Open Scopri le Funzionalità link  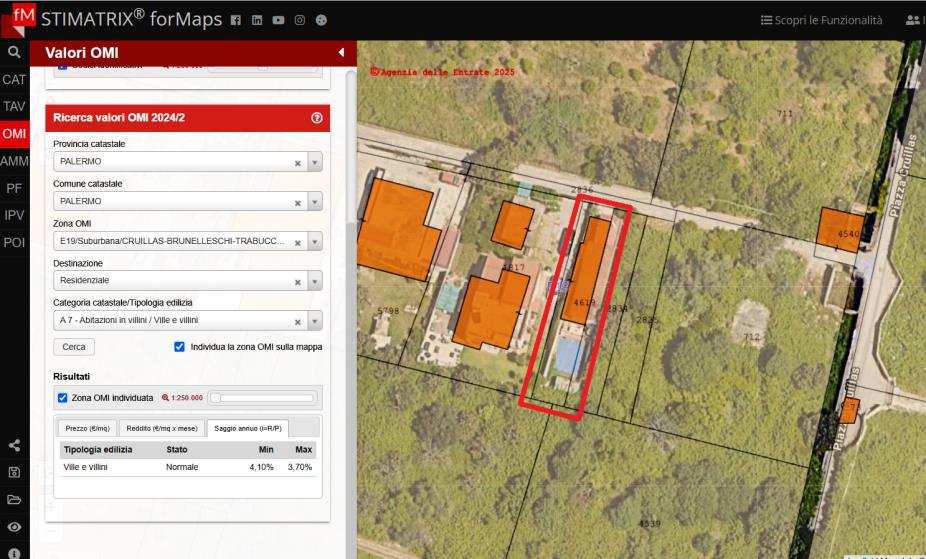tap(822, 20)
